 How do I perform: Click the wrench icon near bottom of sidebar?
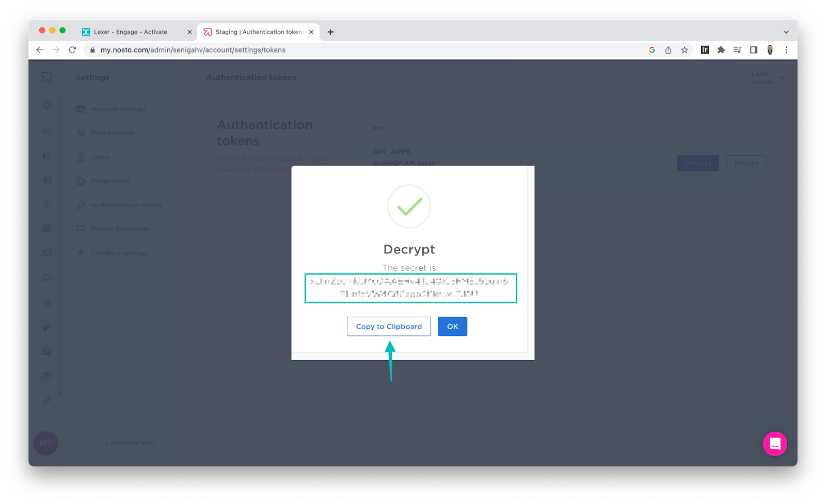[47, 400]
